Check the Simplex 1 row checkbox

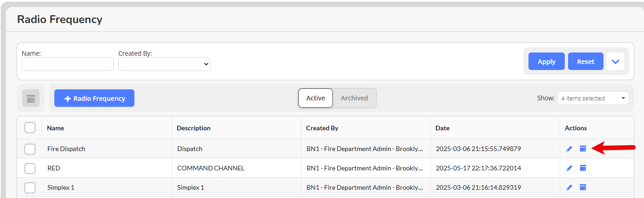pos(30,187)
